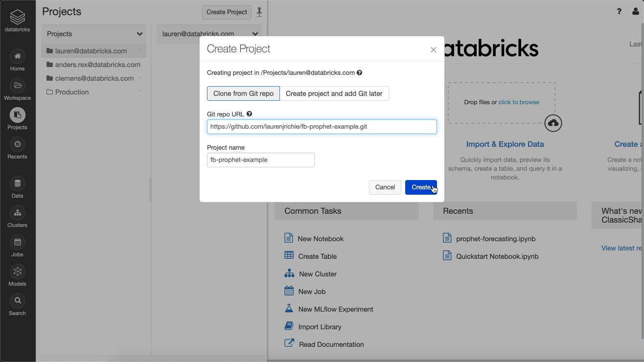The height and width of the screenshot is (362, 644).
Task: Select the clemens@databricks.com folder
Action: [94, 78]
